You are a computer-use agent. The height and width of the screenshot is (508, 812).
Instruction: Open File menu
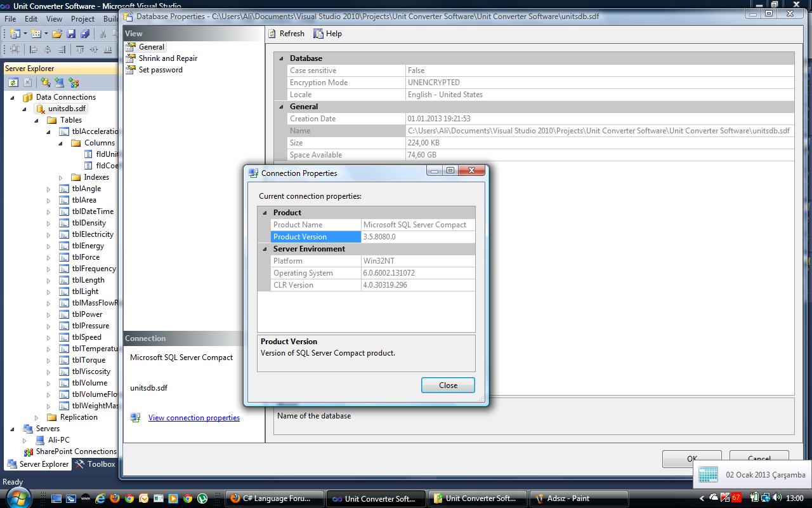coord(11,19)
